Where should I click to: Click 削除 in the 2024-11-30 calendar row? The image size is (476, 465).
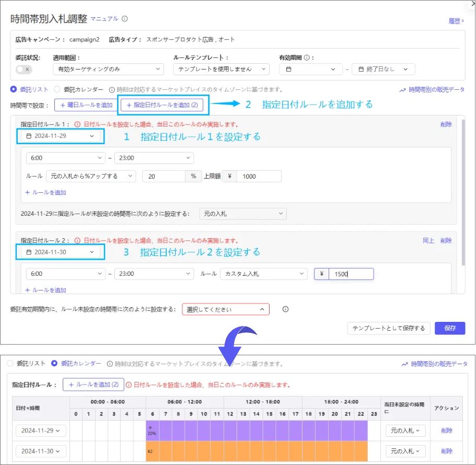(x=447, y=451)
